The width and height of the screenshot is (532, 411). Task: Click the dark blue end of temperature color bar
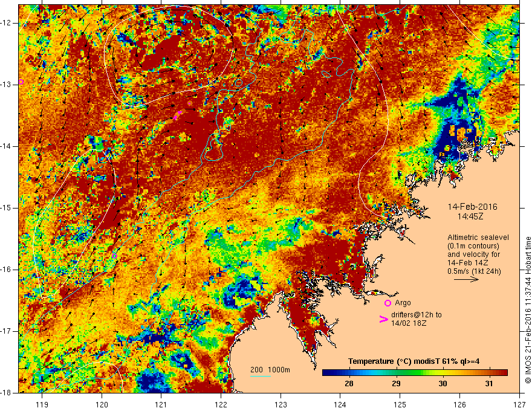326,373
